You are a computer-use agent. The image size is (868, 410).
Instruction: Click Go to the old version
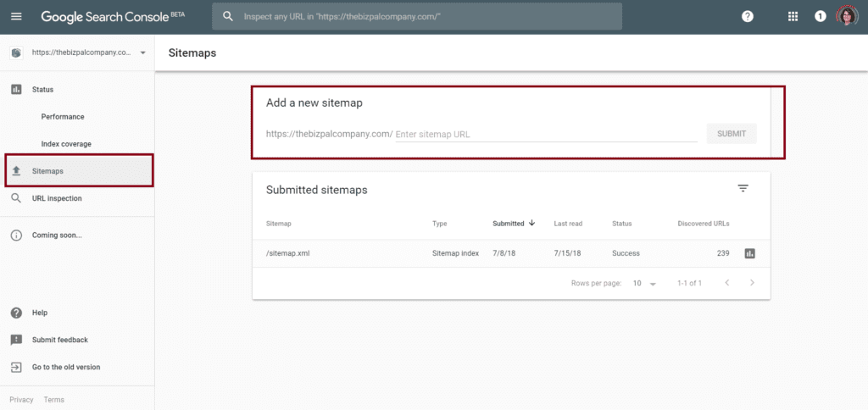click(x=66, y=367)
